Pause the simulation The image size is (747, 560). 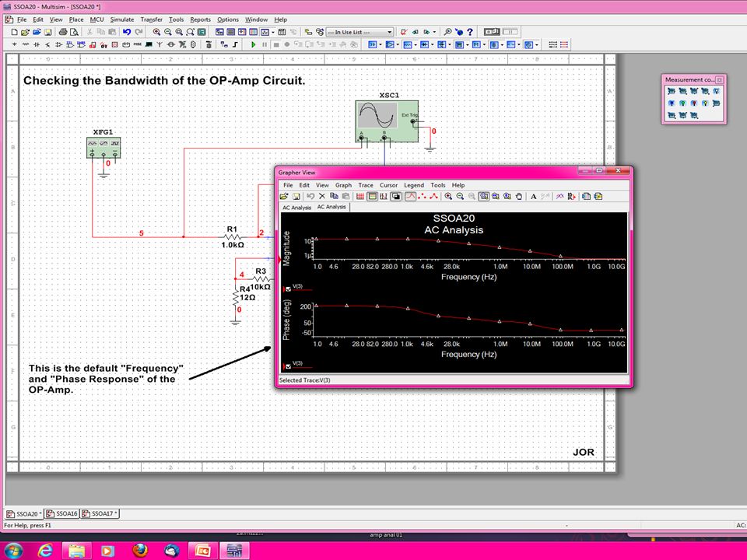[x=265, y=44]
